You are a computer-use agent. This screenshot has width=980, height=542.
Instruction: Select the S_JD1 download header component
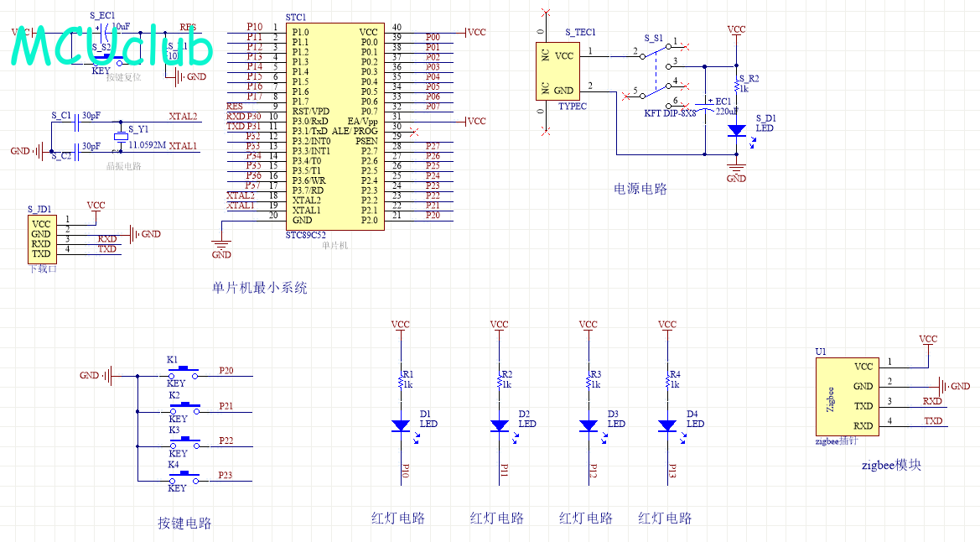pos(41,238)
